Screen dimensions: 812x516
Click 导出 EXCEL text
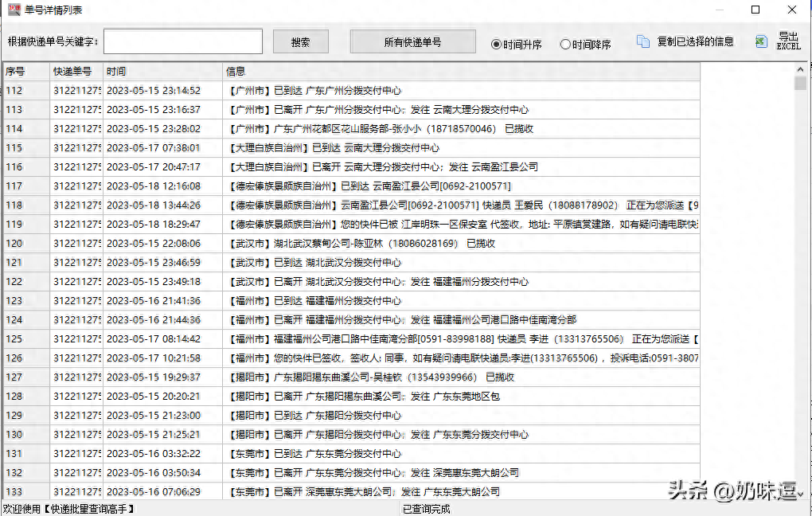(x=788, y=41)
